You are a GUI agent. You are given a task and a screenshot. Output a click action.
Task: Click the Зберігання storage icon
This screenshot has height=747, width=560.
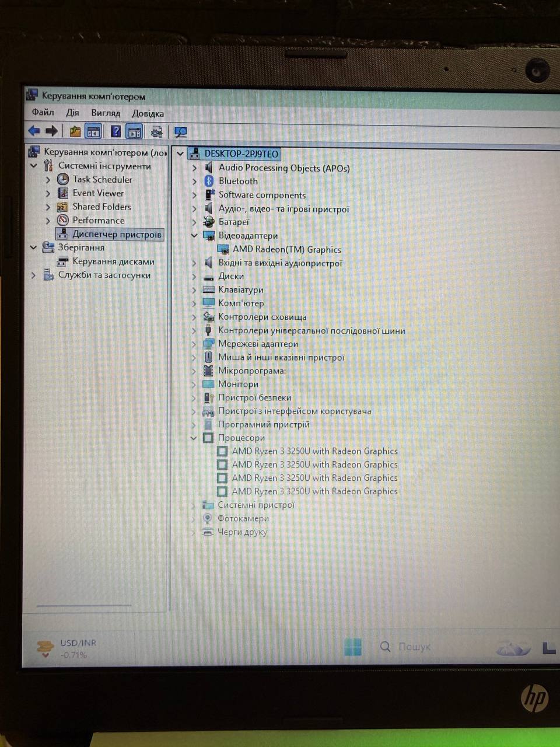pyautogui.click(x=48, y=247)
